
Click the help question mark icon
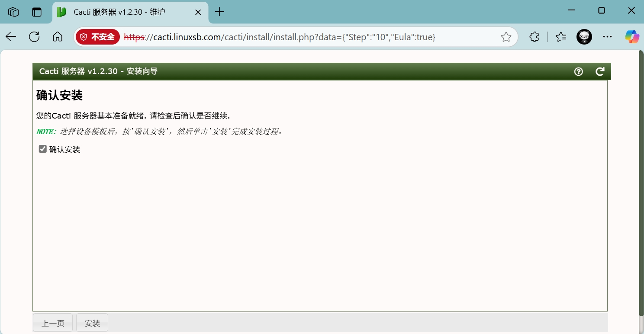578,72
